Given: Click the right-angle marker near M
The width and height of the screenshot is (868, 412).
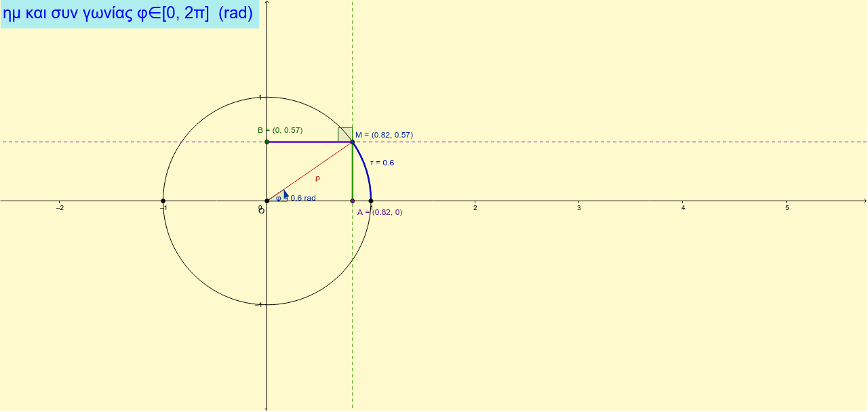Looking at the screenshot, I should click(x=345, y=134).
